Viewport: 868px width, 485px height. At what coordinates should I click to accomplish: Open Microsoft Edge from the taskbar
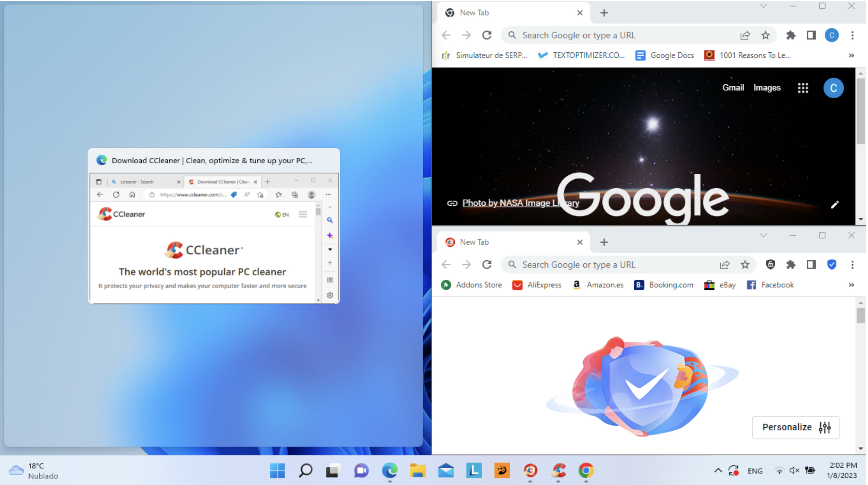tap(390, 471)
